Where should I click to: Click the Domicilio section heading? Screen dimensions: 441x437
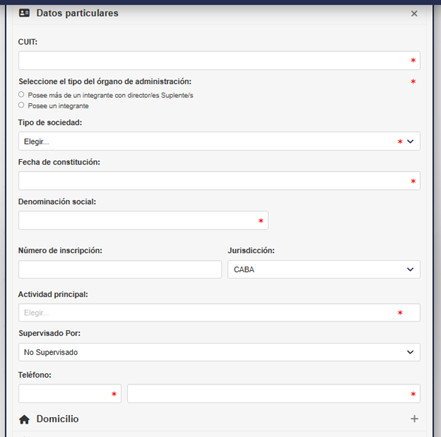click(58, 419)
